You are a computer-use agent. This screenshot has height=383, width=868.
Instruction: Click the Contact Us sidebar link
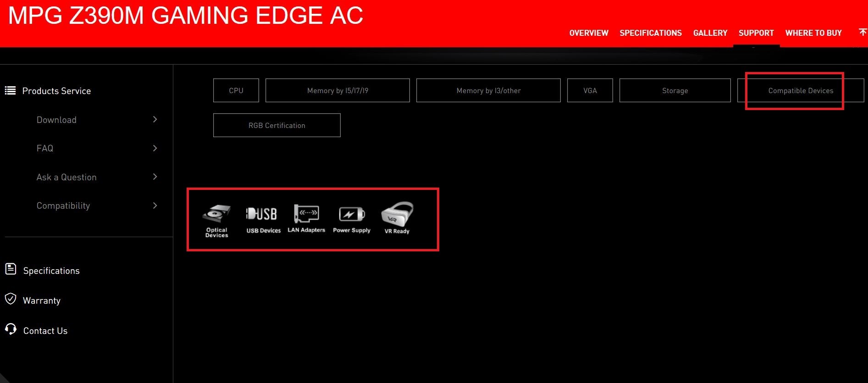point(45,331)
